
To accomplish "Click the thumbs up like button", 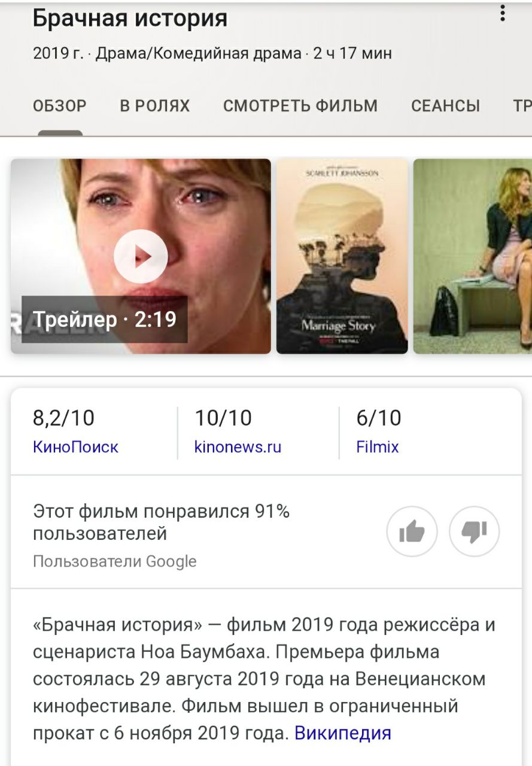I will [x=412, y=531].
